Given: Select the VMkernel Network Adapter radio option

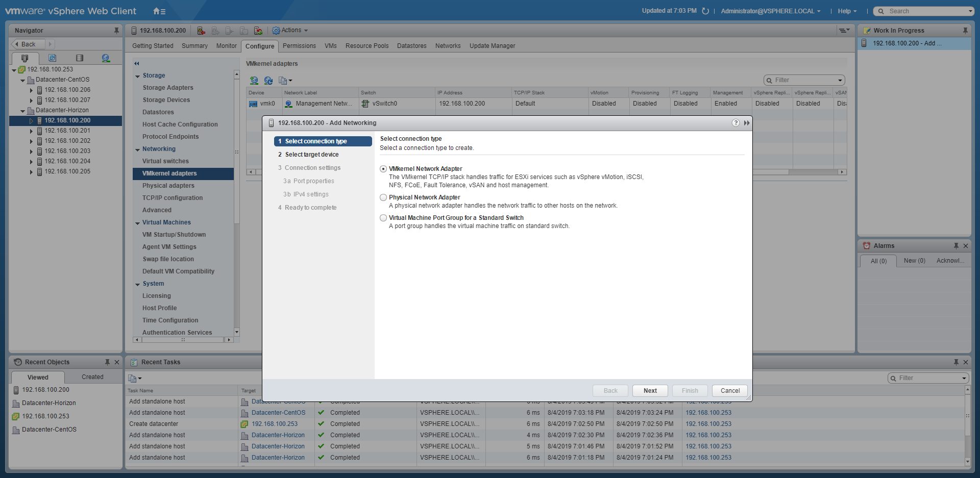Looking at the screenshot, I should click(x=383, y=169).
